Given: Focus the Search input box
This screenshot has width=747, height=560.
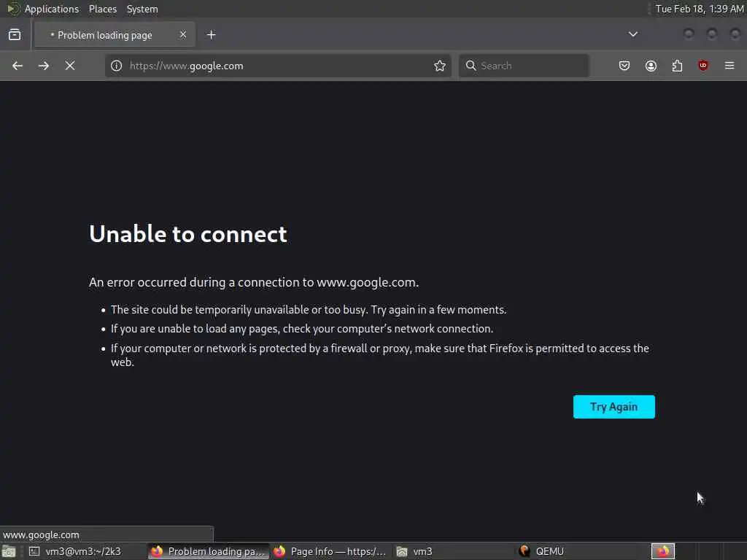Looking at the screenshot, I should click(524, 66).
